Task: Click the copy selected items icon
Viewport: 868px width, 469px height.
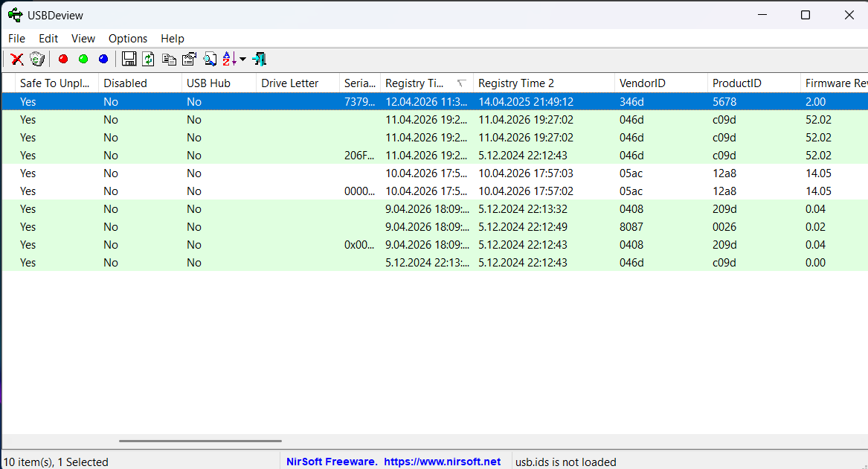Action: point(169,59)
